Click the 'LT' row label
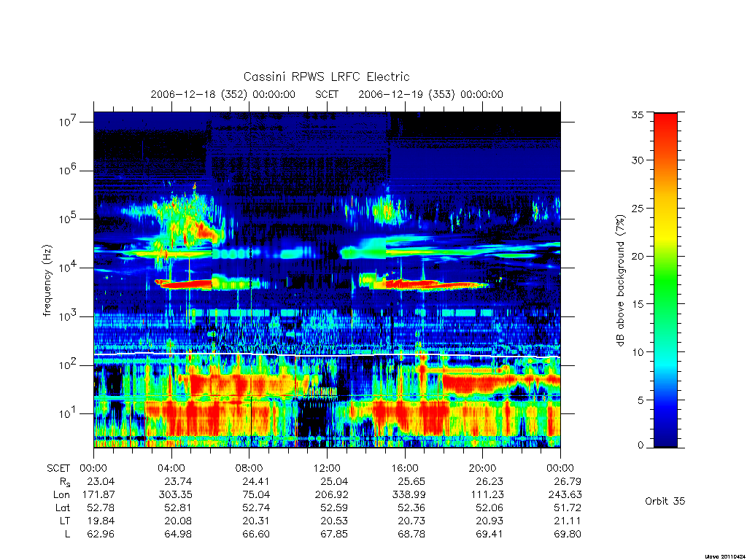Viewport: 747px width, 560px height. [65, 521]
